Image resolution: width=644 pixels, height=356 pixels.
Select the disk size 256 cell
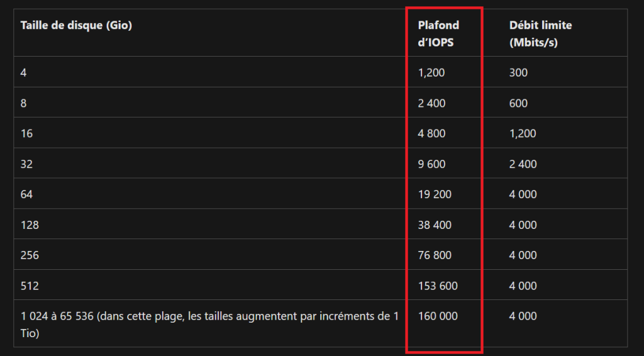(30, 255)
